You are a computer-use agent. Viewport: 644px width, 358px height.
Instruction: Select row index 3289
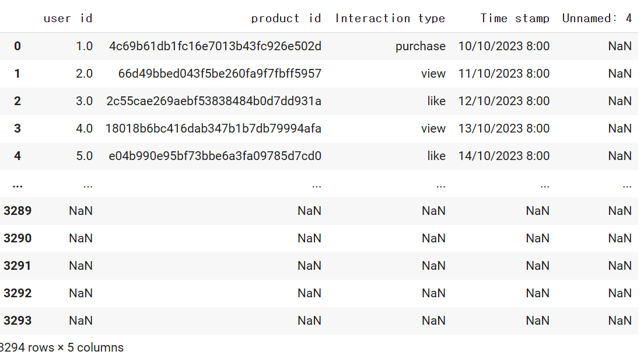pyautogui.click(x=17, y=211)
